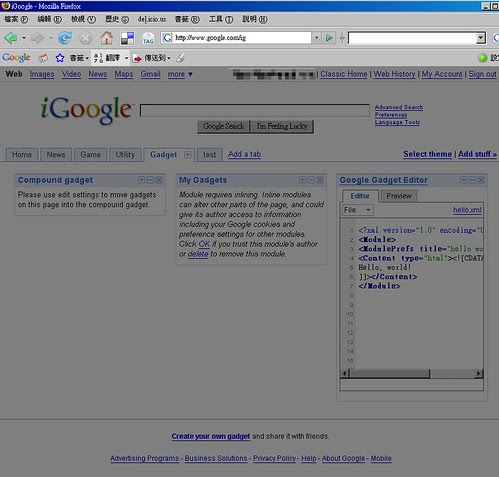Click OK to trust the module
The width and height of the screenshot is (499, 477).
point(204,244)
